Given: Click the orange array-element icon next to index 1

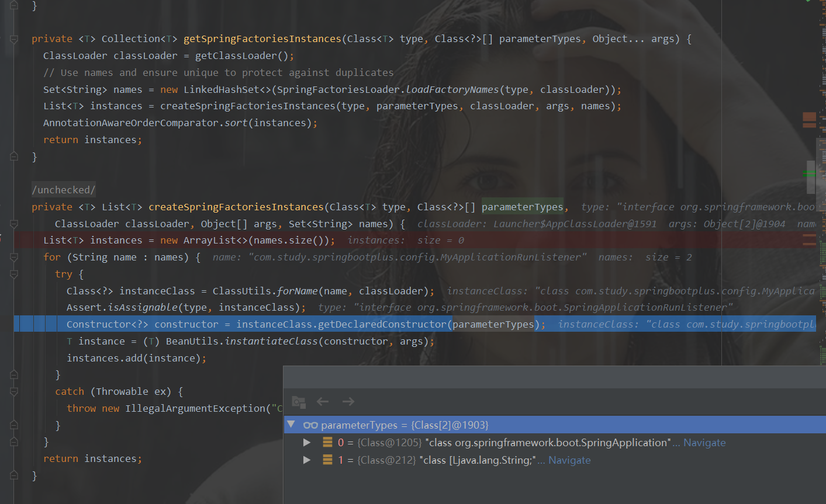Looking at the screenshot, I should coord(327,460).
